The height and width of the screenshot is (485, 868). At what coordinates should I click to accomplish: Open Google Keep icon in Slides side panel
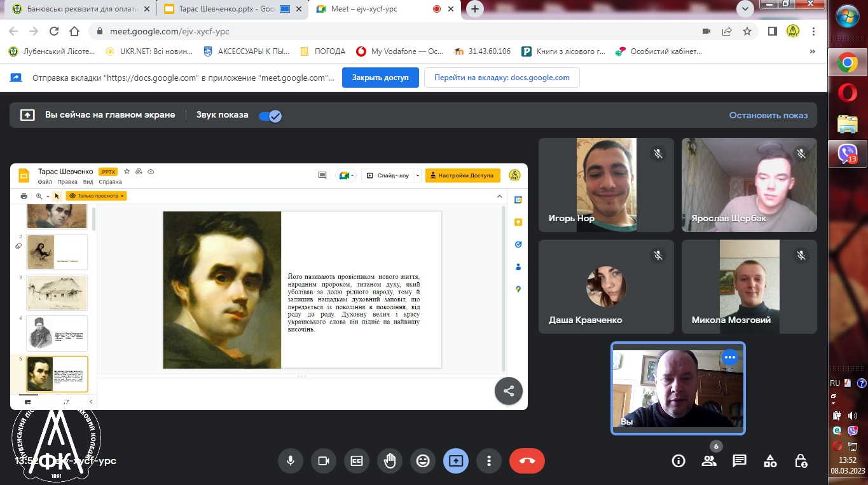point(518,222)
